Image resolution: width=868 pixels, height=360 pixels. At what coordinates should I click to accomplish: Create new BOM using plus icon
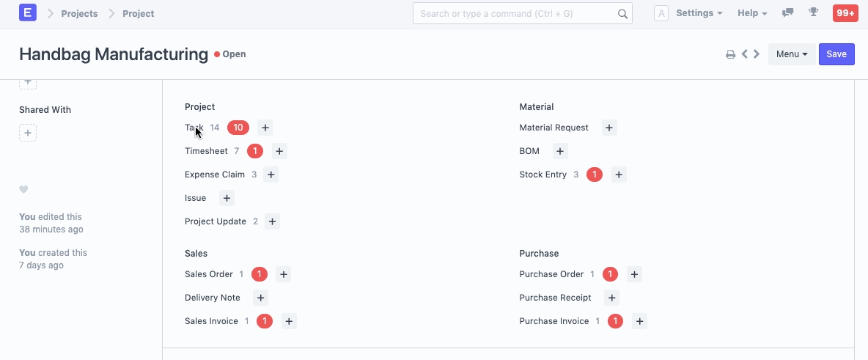pos(559,151)
